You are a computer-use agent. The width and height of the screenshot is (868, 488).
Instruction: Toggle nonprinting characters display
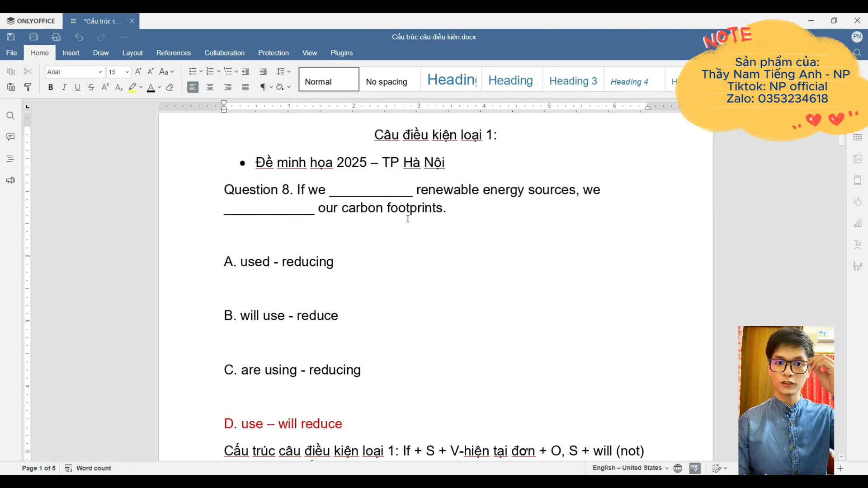(264, 87)
